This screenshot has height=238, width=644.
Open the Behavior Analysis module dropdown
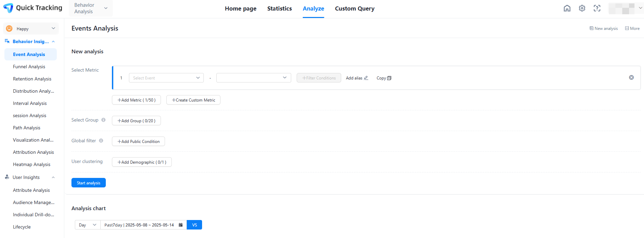pos(91,8)
